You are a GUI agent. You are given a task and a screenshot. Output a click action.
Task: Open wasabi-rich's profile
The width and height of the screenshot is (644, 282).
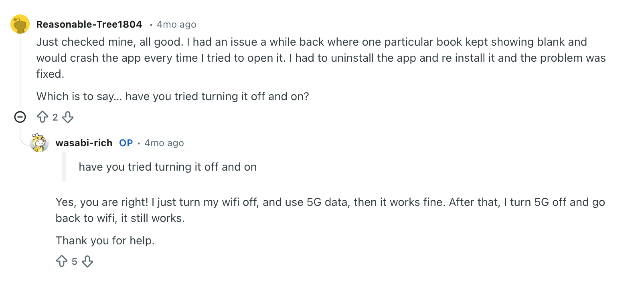point(84,143)
